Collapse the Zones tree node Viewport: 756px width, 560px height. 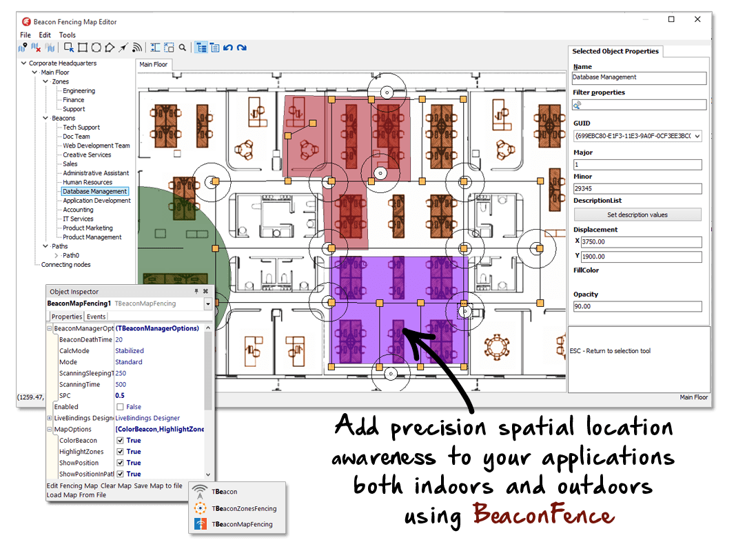[x=45, y=81]
